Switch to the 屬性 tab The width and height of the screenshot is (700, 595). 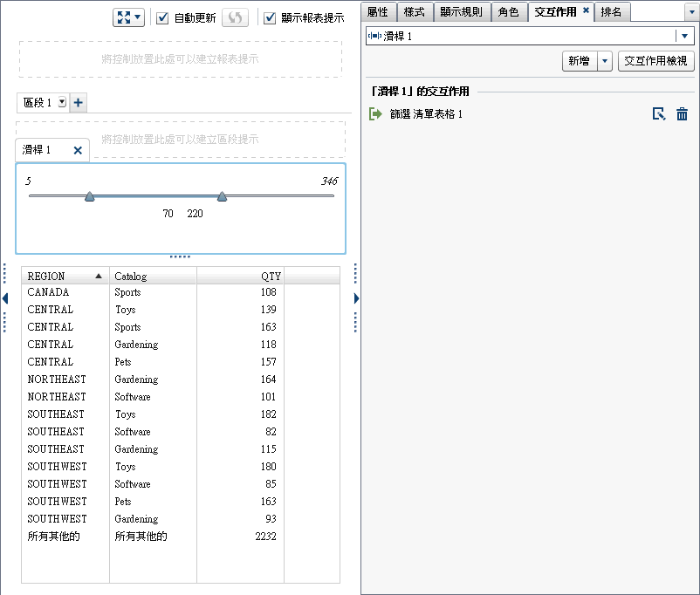click(380, 12)
